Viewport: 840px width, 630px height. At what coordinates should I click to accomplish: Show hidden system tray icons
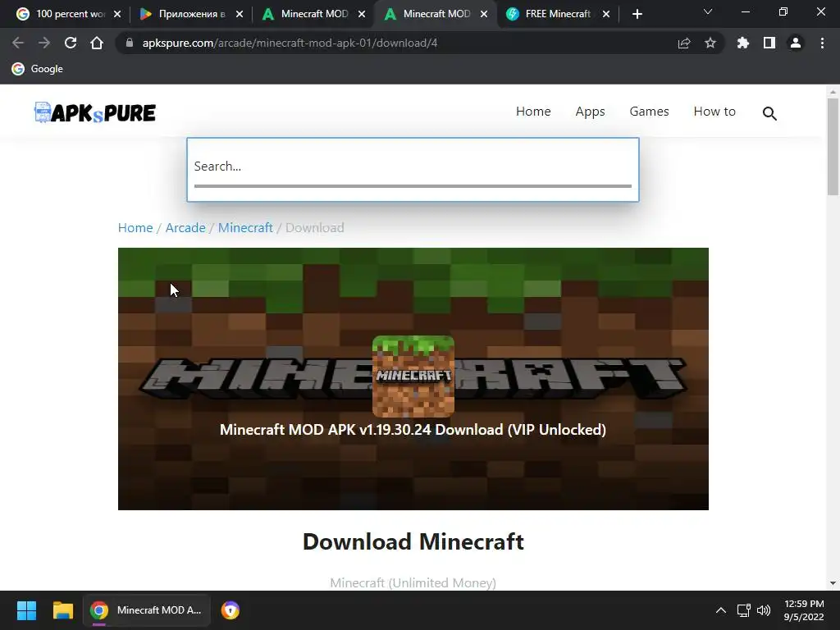click(721, 610)
